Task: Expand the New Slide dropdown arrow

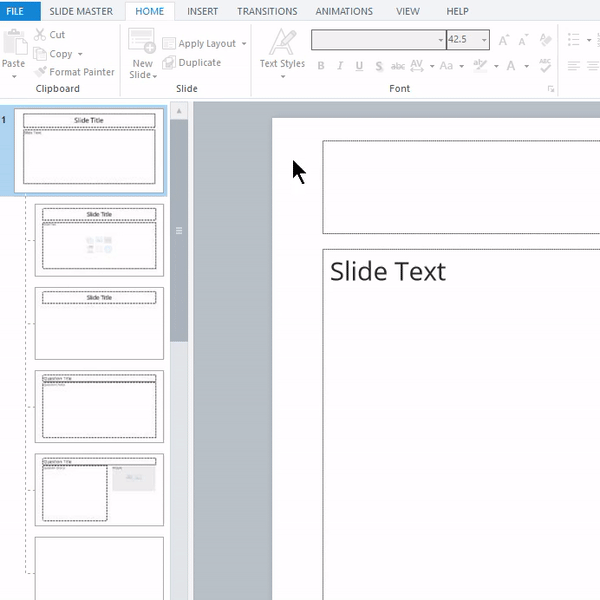Action: tap(155, 76)
